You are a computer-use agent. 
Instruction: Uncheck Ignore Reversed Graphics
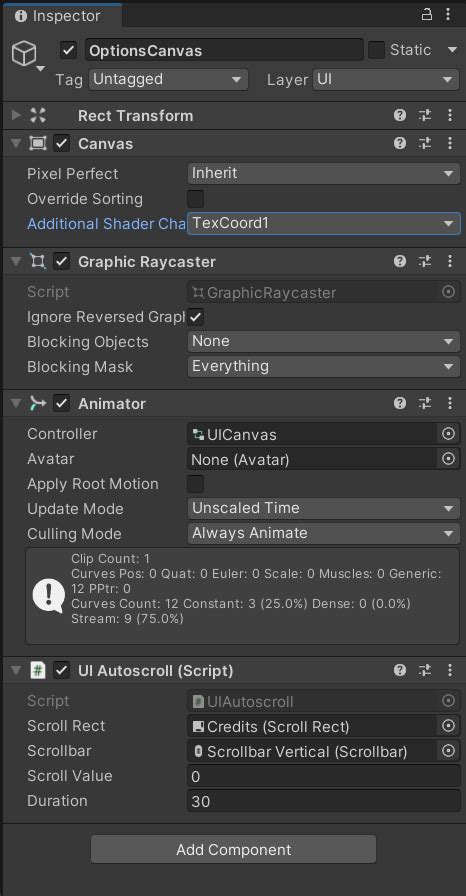195,317
